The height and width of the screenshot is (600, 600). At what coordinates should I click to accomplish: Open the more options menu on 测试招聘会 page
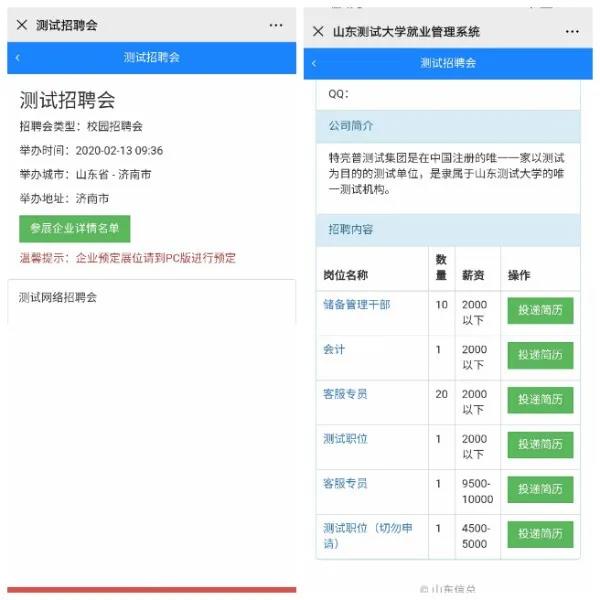coord(276,25)
